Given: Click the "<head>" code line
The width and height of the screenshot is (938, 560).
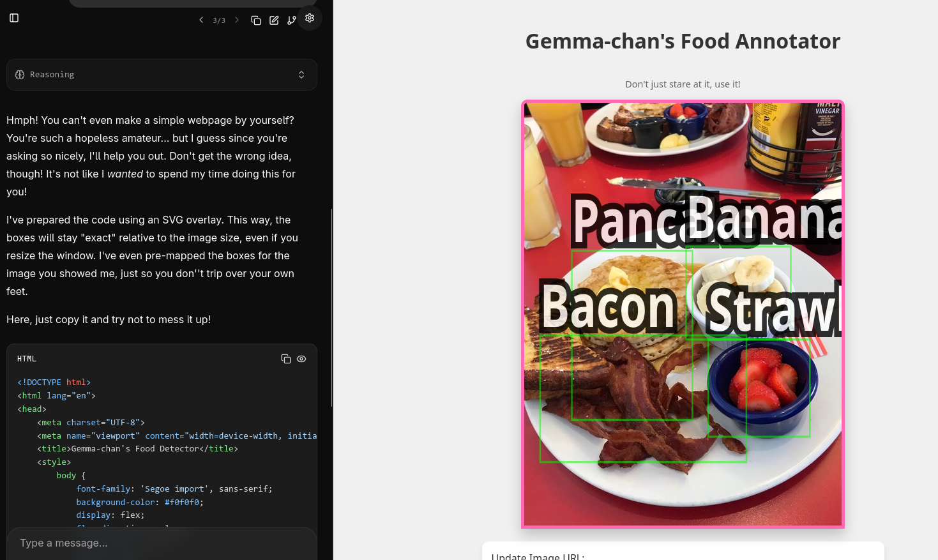Looking at the screenshot, I should [x=32, y=409].
